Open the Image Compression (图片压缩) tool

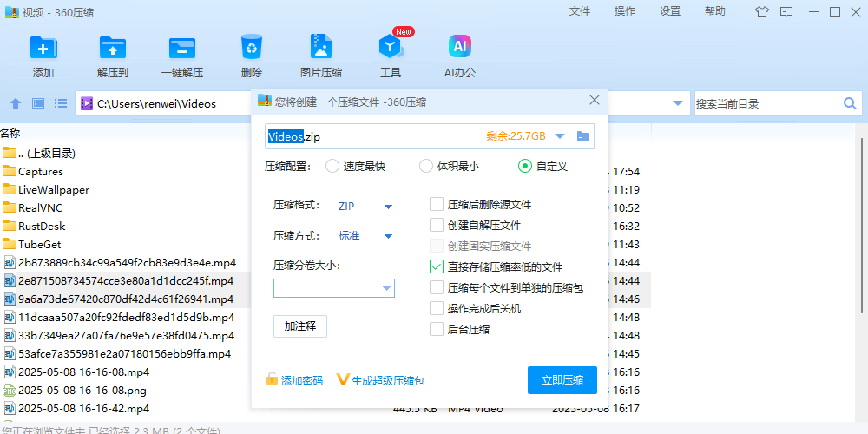tap(321, 48)
